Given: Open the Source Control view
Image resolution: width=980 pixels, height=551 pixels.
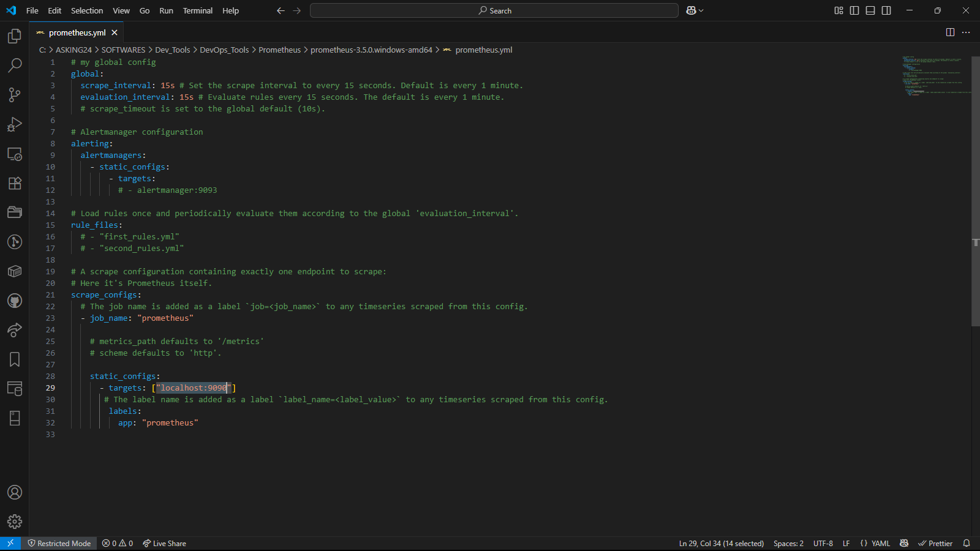Looking at the screenshot, I should tap(15, 95).
